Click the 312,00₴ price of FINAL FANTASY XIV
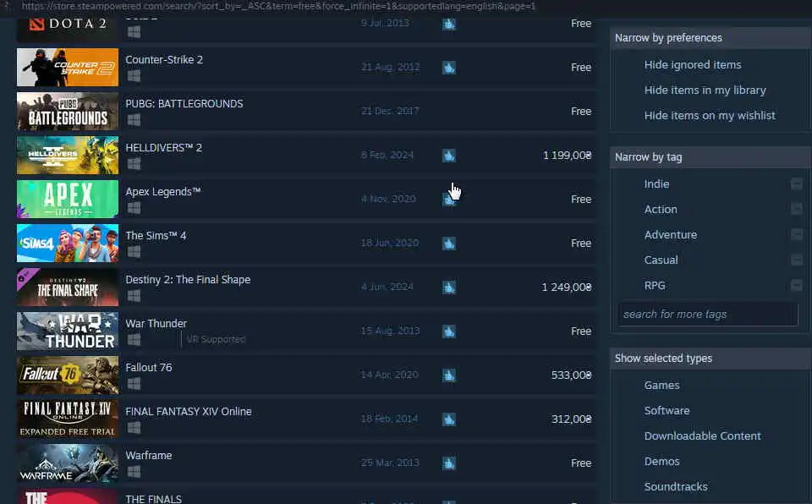Screen dimensions: 812x504 571,419
